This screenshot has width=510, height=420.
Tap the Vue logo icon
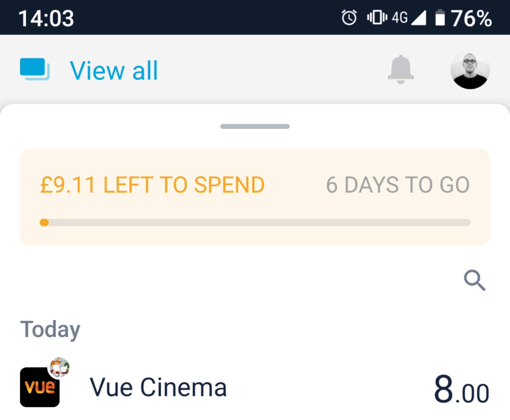point(40,387)
